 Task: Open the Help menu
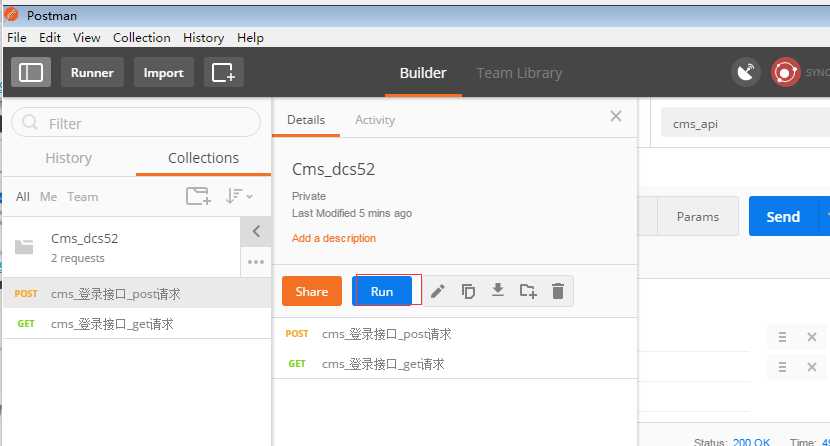pyautogui.click(x=250, y=38)
